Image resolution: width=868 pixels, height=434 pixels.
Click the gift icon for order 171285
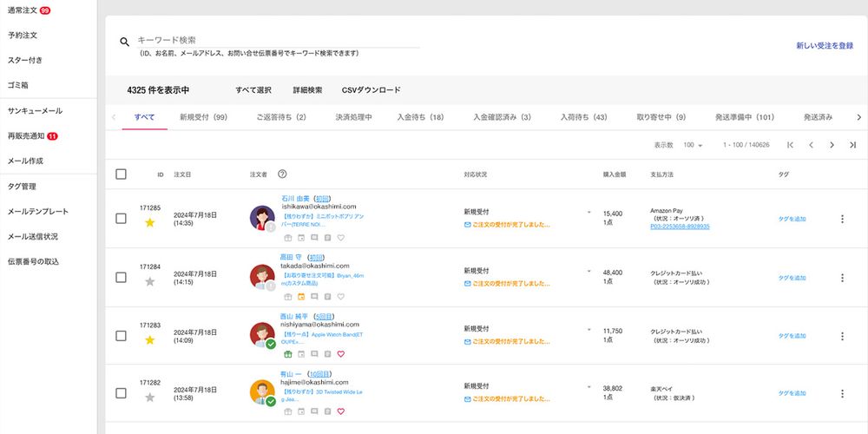(x=286, y=238)
